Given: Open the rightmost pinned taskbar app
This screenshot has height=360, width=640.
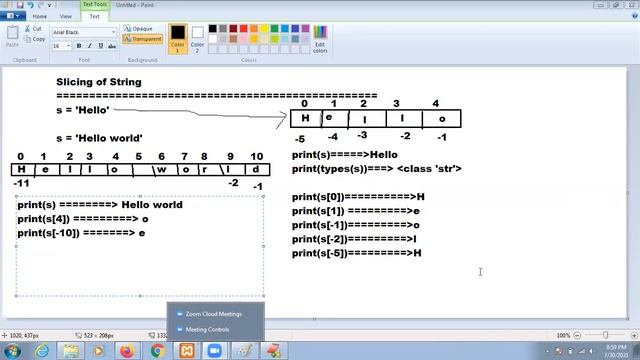Looking at the screenshot, I should pyautogui.click(x=273, y=351).
